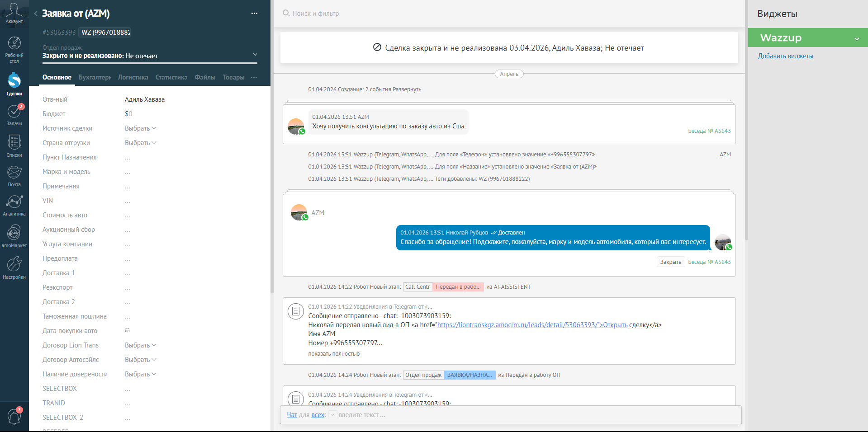This screenshot has height=432, width=868.
Task: Open Источник сделки Выбрать dropdown
Action: point(141,128)
